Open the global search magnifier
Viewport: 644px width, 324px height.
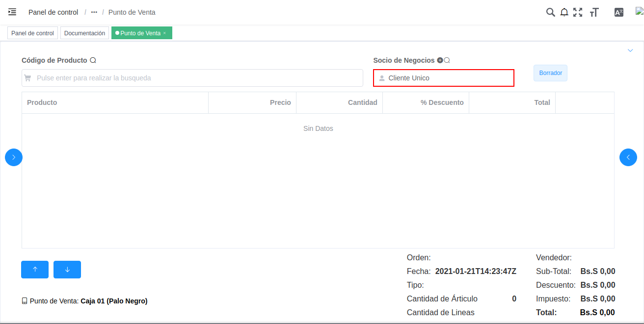point(550,12)
